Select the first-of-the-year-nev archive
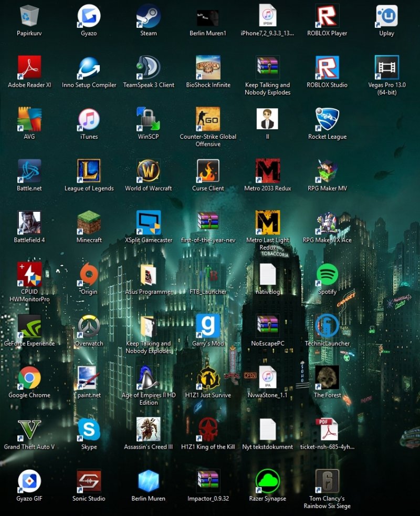 coord(208,221)
